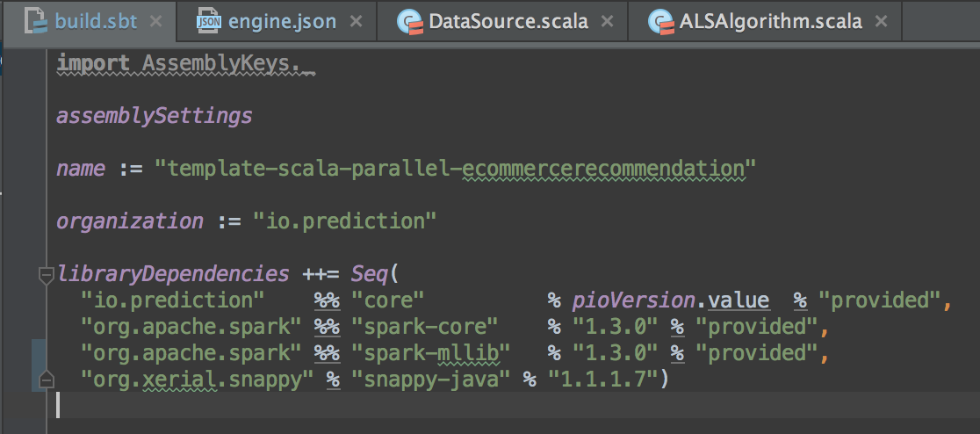Click the build.sbt file icon
The width and height of the screenshot is (980, 434).
(x=36, y=21)
